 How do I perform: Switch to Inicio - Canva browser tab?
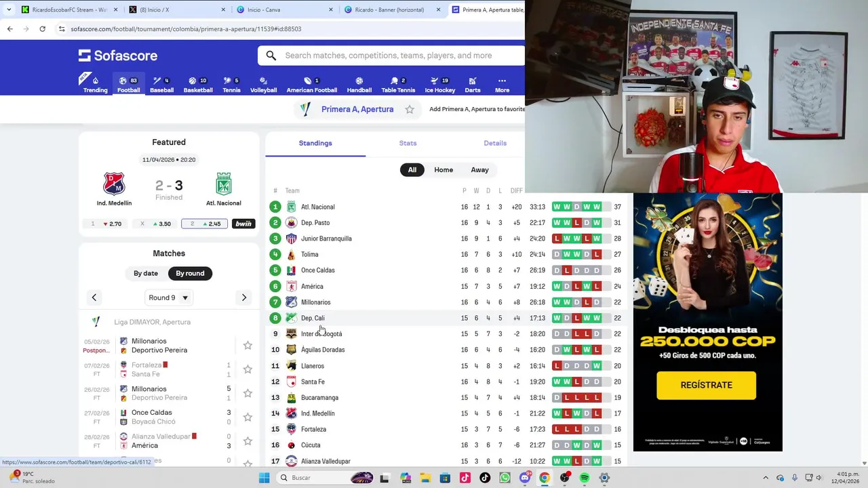point(283,9)
